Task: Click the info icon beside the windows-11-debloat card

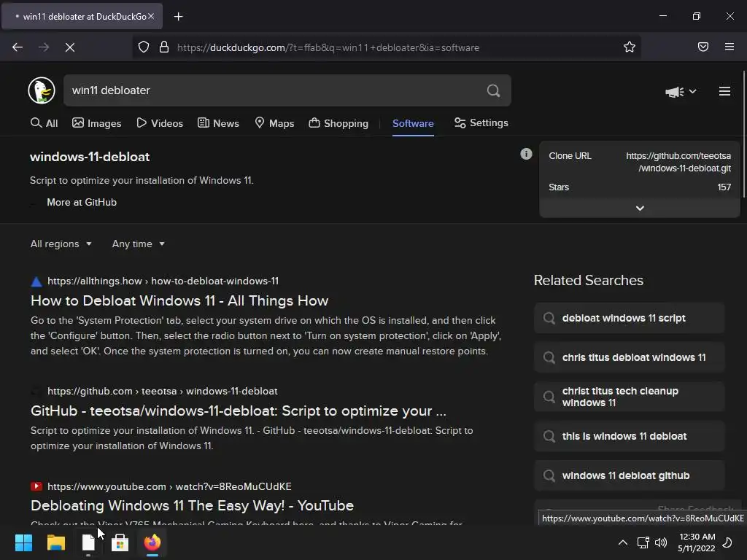Action: (x=526, y=154)
